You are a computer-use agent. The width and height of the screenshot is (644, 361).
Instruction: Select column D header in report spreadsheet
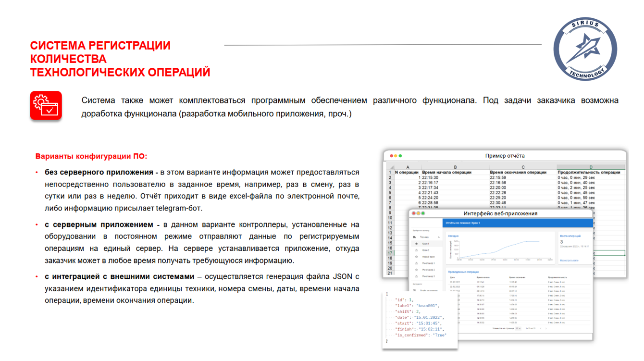pyautogui.click(x=591, y=167)
